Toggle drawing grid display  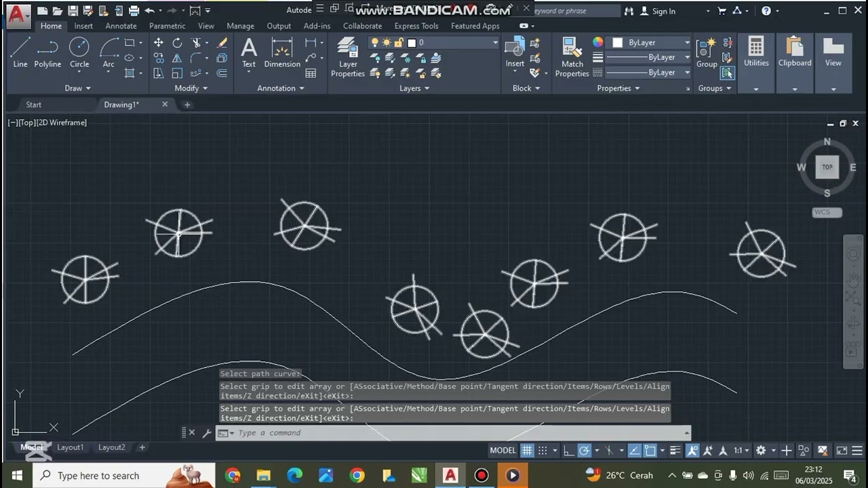[x=527, y=450]
